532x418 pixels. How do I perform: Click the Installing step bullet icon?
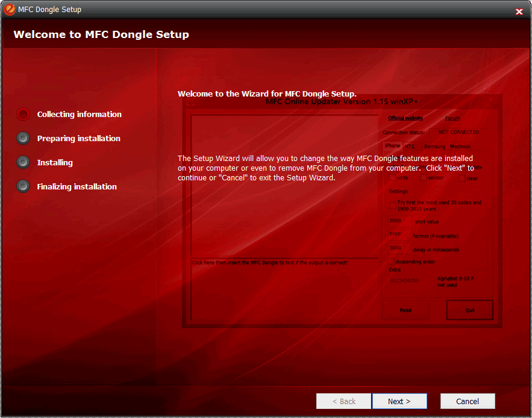tap(23, 162)
